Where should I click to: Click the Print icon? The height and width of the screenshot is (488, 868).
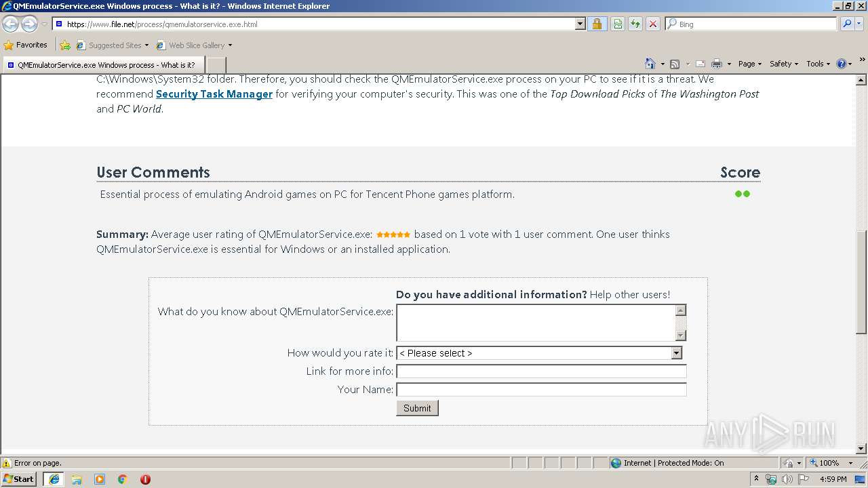(x=717, y=64)
